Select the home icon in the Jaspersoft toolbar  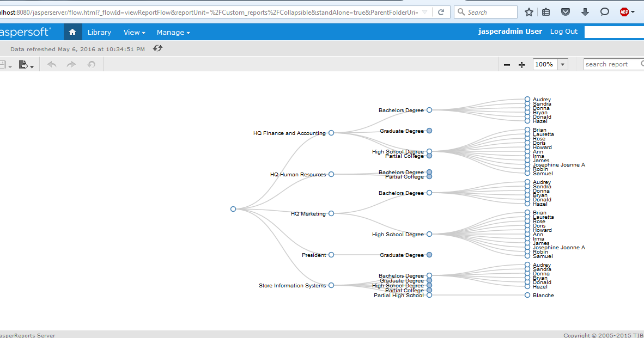[x=72, y=32]
